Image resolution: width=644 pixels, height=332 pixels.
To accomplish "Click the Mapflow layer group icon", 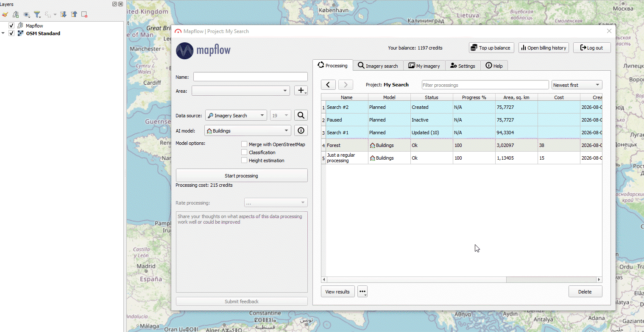I will tap(20, 26).
